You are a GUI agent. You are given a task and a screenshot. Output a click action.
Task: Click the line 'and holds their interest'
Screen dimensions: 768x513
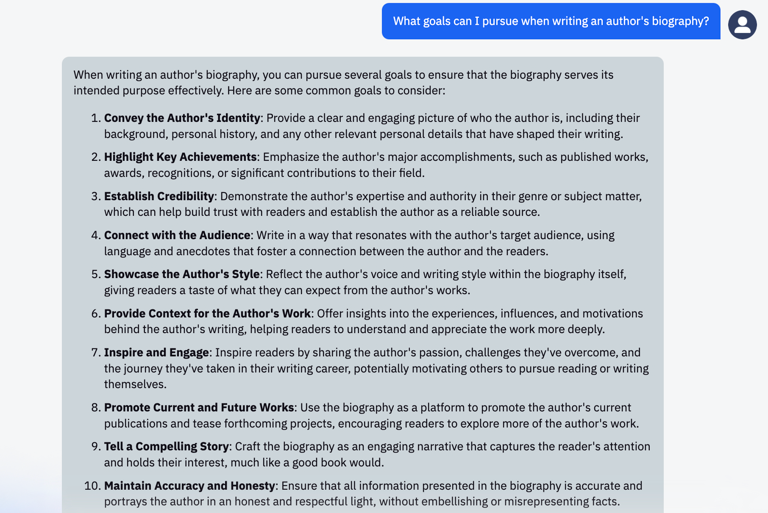244,463
